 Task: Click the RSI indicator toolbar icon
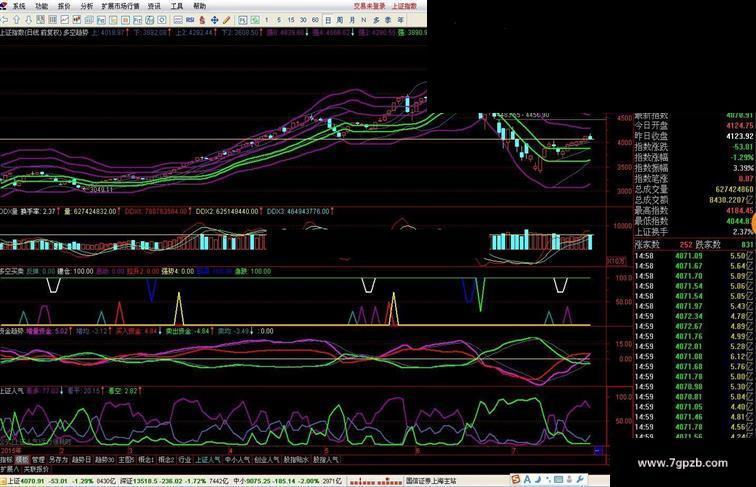point(190,20)
